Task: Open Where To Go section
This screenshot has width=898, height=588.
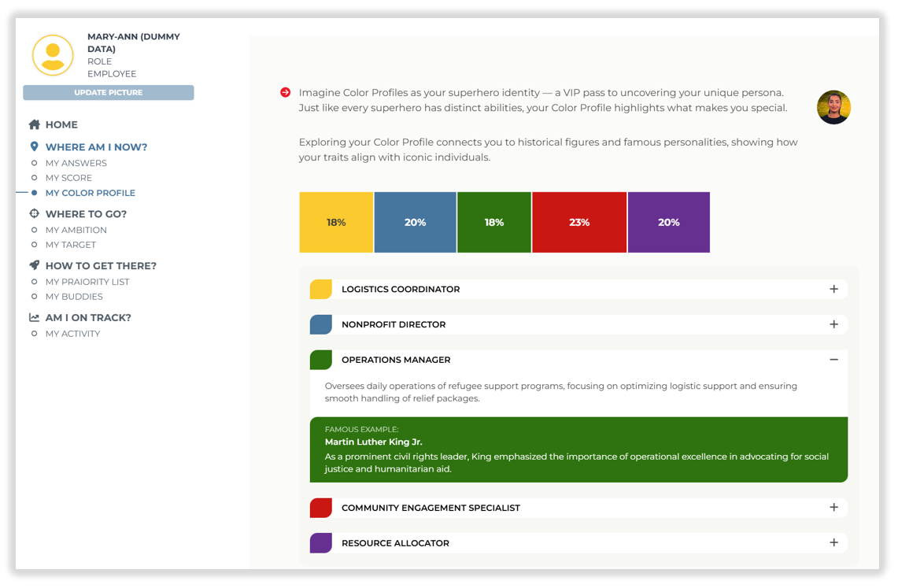Action: (86, 213)
